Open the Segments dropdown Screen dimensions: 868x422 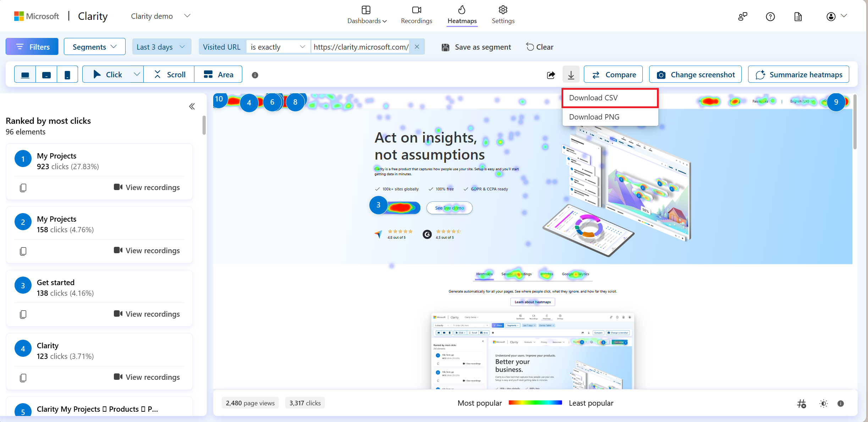94,47
